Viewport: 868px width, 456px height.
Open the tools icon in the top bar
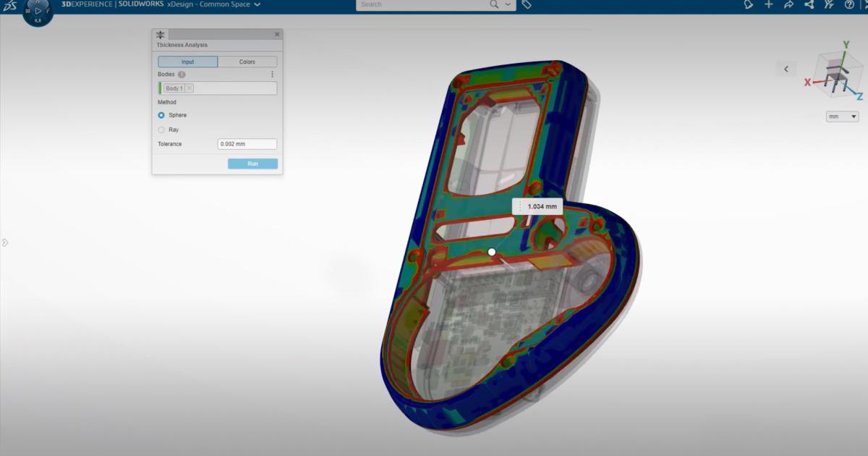(829, 4)
